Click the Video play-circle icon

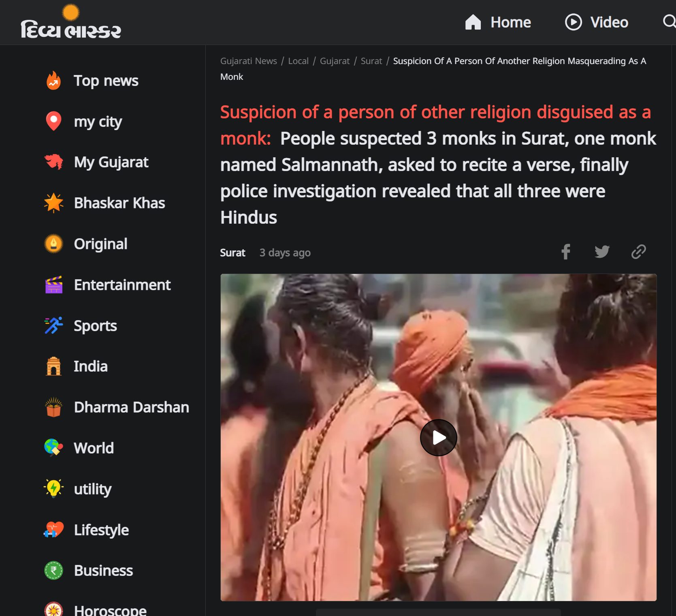[x=573, y=22]
